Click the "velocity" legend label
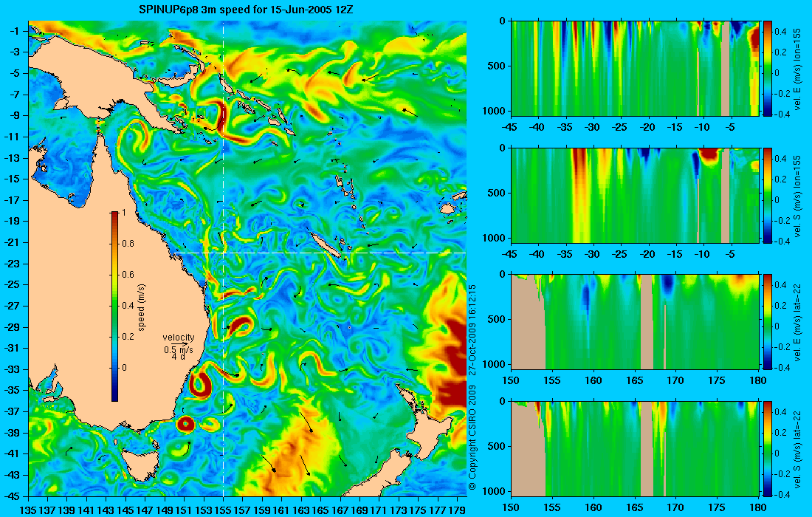The image size is (812, 517). click(178, 338)
